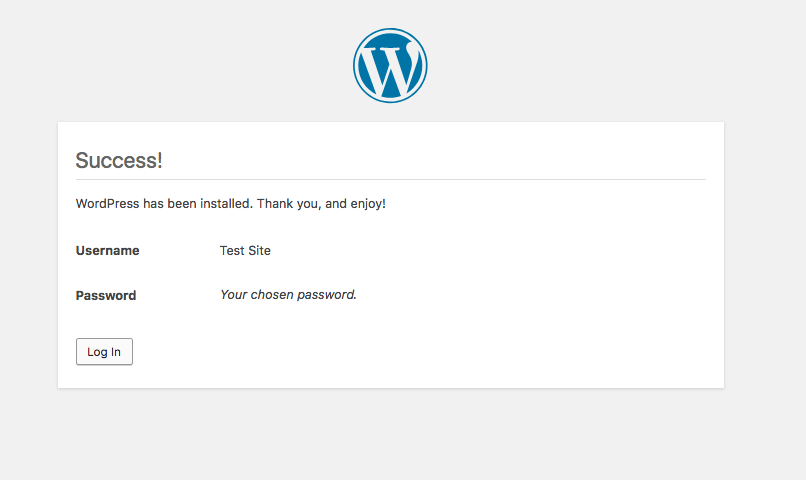The image size is (806, 480).
Task: Click the Username label
Action: 107,250
